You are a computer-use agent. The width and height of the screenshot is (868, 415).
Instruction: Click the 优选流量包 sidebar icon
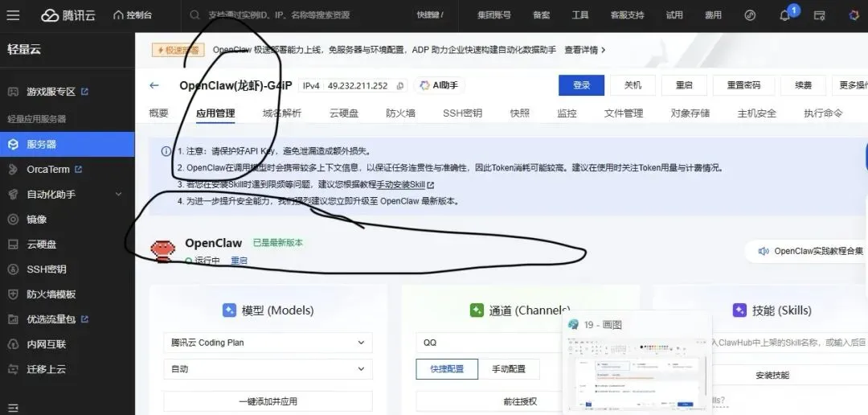[13, 319]
